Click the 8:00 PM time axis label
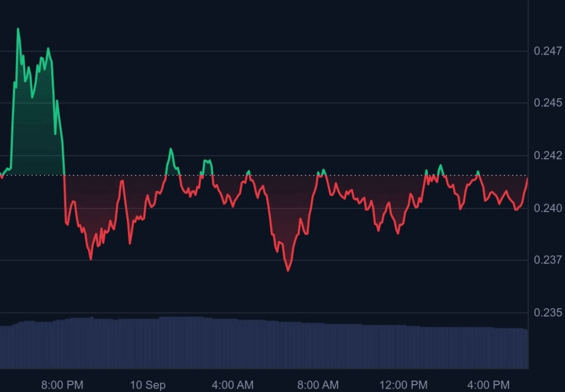Viewport: 565px width, 392px height. (62, 385)
